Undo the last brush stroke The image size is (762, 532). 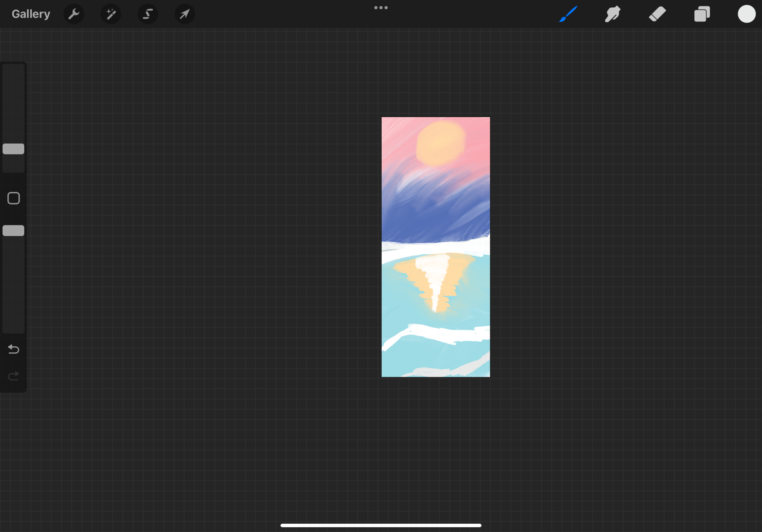click(13, 349)
